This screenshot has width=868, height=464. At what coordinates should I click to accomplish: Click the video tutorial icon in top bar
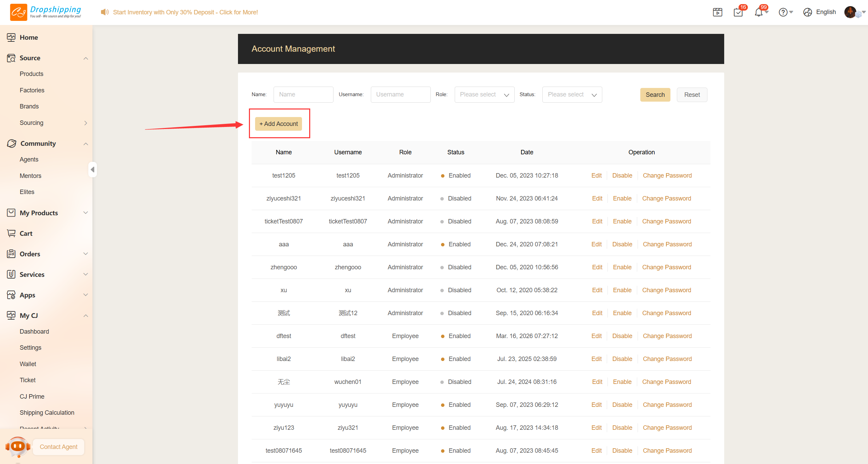(x=717, y=12)
